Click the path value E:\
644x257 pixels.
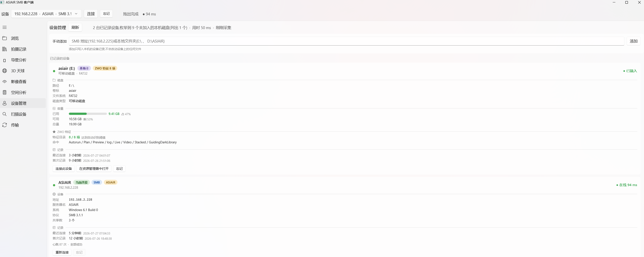point(71,86)
